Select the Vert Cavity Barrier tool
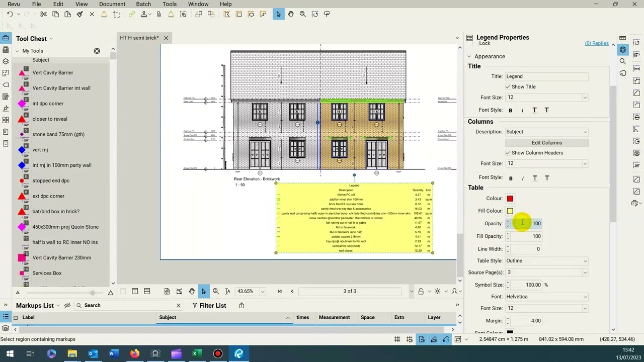 coord(53,73)
